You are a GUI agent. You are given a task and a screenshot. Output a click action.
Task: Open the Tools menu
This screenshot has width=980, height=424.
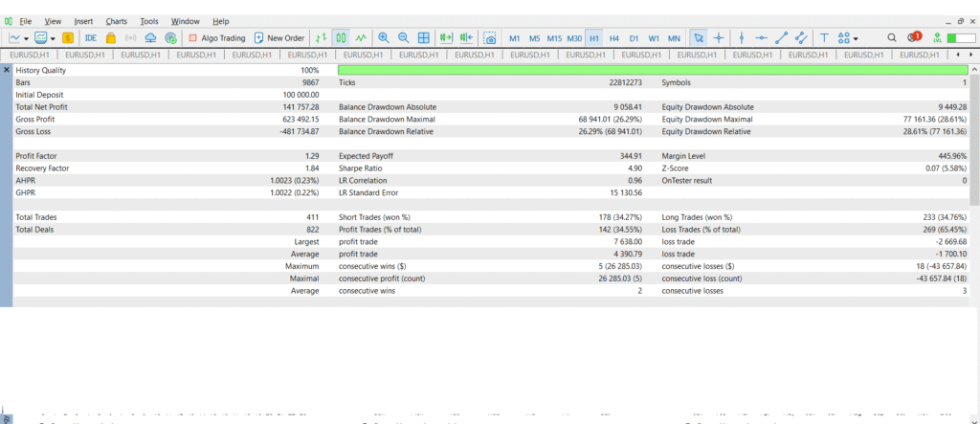coord(149,20)
